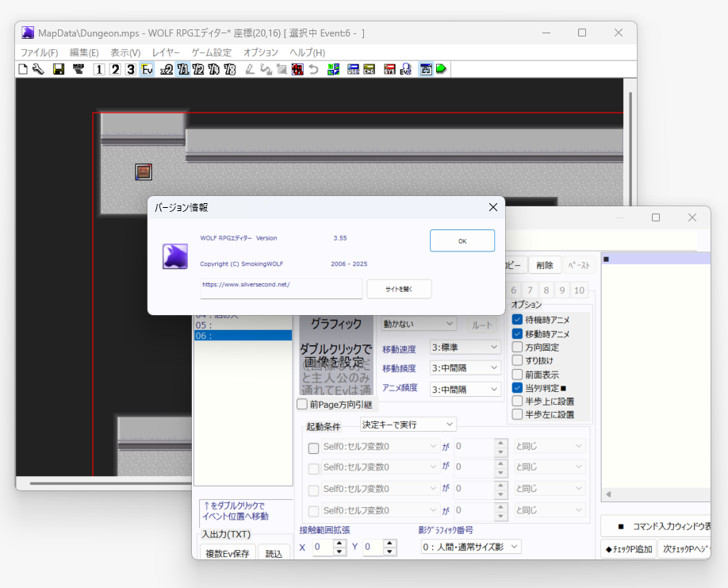Open the system database icon
This screenshot has height=588, width=728.
[389, 70]
